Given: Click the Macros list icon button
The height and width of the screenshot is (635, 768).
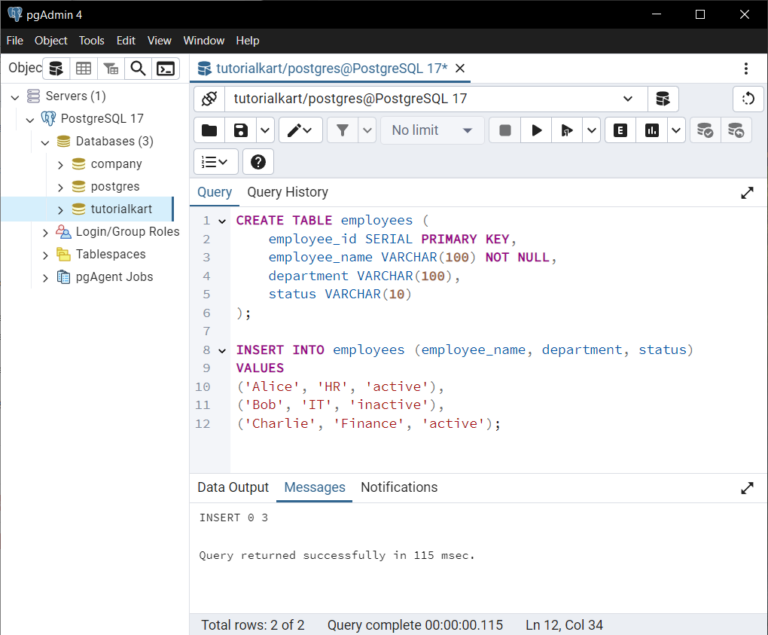Looking at the screenshot, I should point(216,162).
